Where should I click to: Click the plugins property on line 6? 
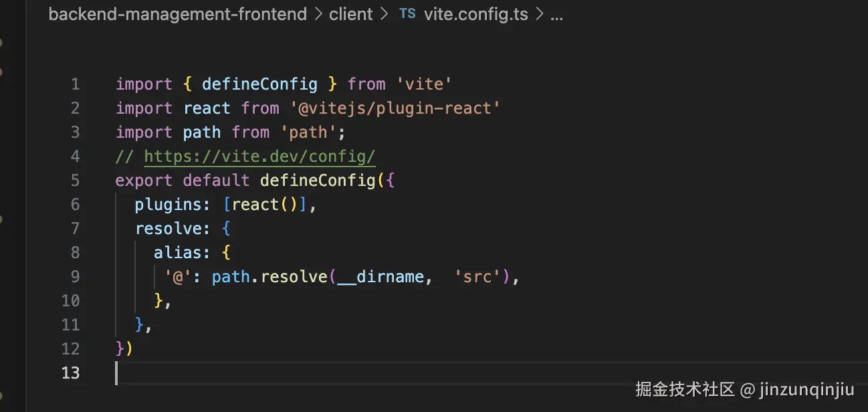coord(168,205)
